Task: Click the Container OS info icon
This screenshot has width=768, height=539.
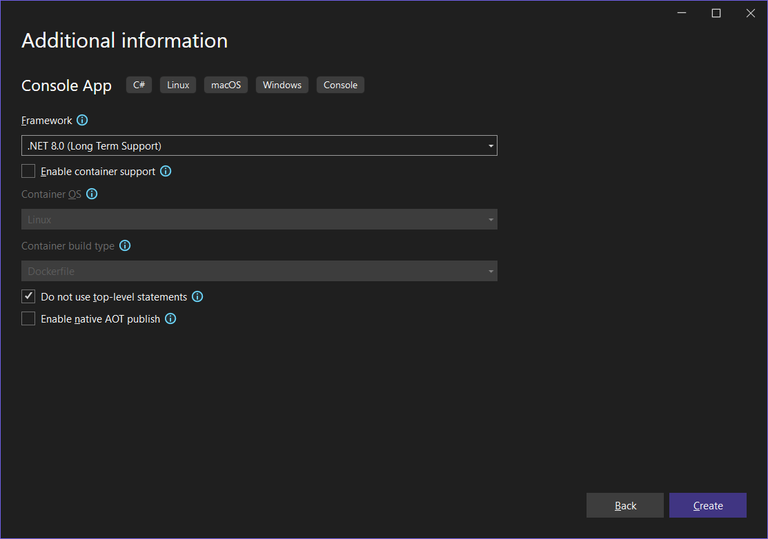Action: tap(92, 194)
